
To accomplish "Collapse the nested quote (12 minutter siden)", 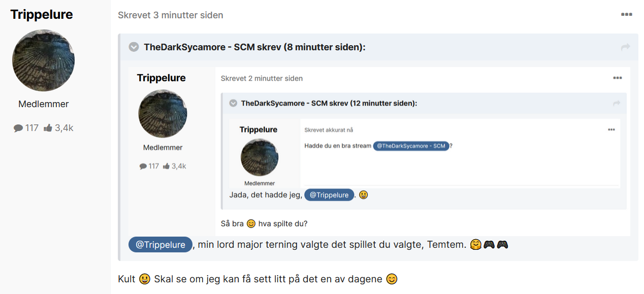I will tap(233, 103).
